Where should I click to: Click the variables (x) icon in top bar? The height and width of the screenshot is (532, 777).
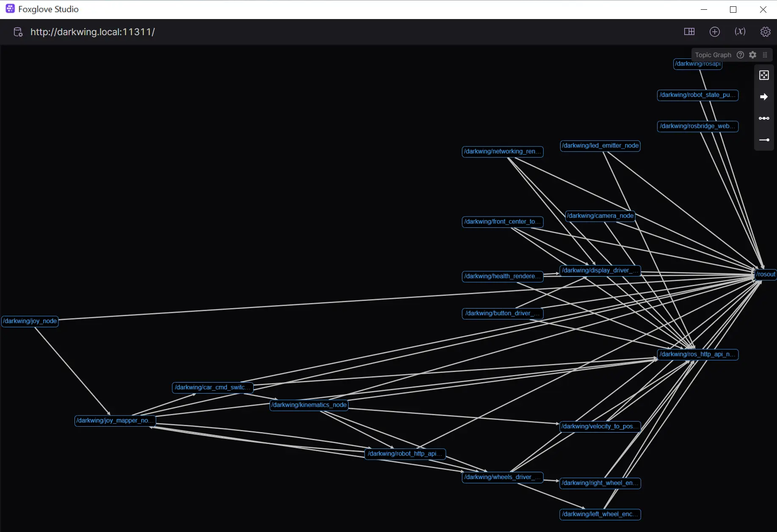(x=740, y=32)
